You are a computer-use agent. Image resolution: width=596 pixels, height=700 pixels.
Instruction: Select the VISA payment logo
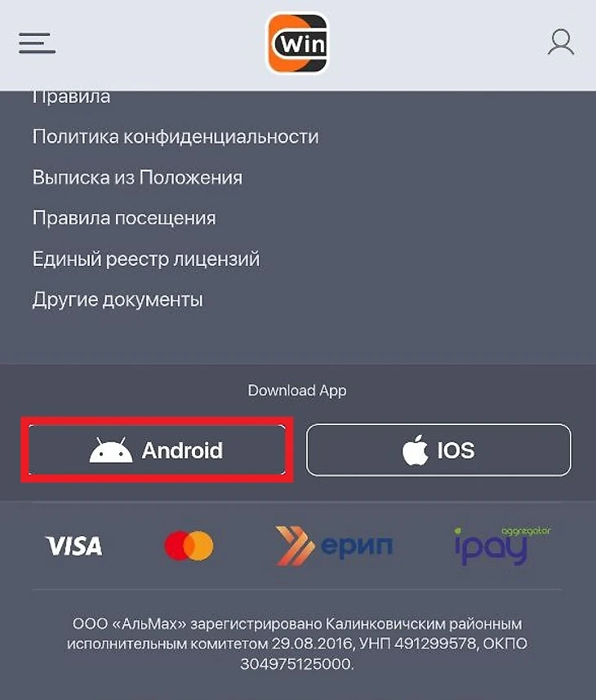[74, 546]
